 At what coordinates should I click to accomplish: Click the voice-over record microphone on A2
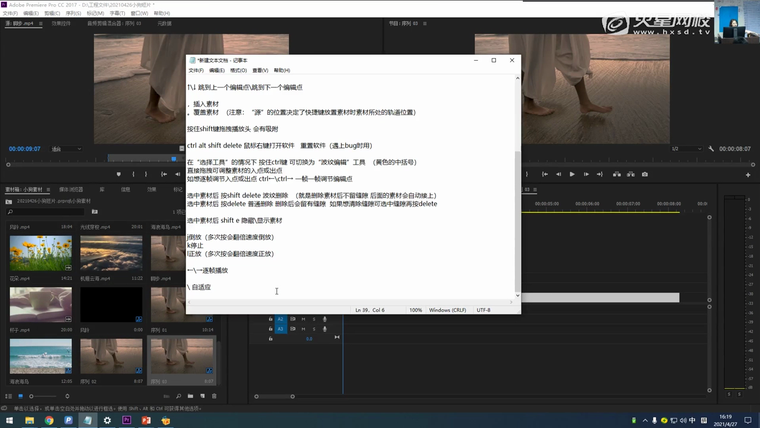pyautogui.click(x=324, y=319)
